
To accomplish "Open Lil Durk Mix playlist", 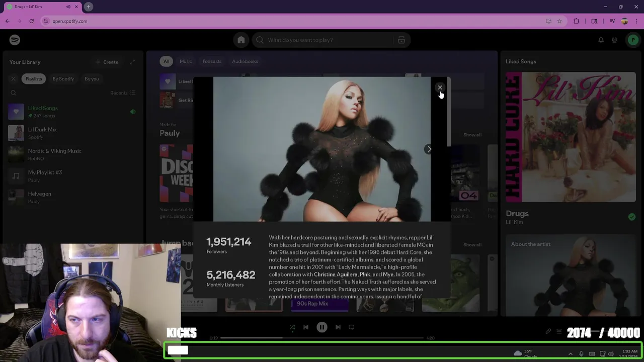I will pos(73,133).
